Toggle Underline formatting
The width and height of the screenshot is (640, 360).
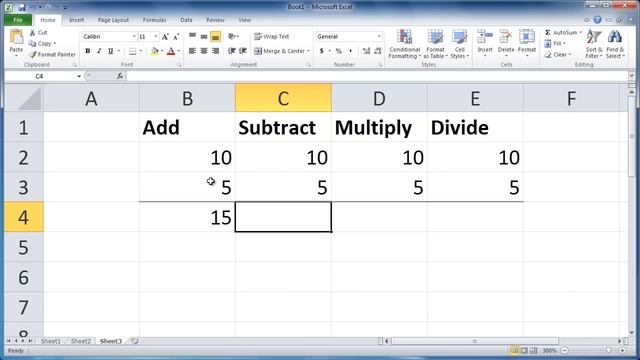tap(110, 51)
